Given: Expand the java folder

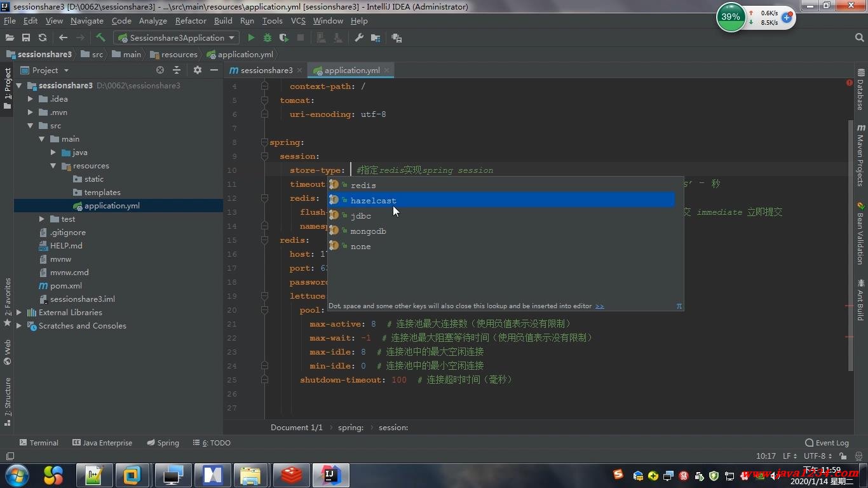Looking at the screenshot, I should click(x=53, y=152).
